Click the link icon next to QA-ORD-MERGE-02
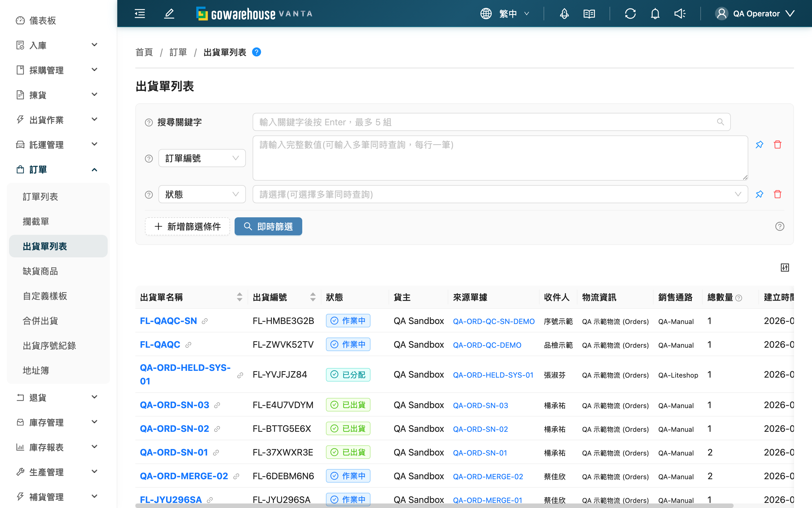This screenshot has height=508, width=812. click(x=236, y=476)
